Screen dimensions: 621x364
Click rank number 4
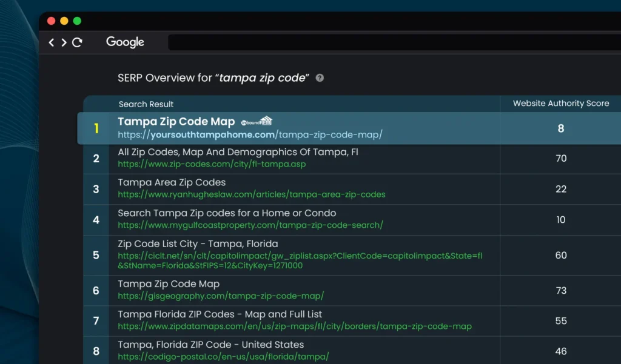point(96,220)
